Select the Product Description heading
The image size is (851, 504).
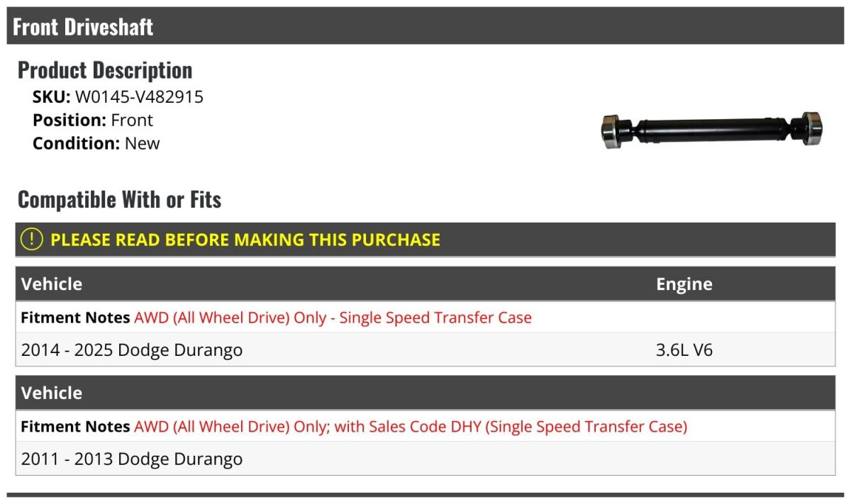[105, 70]
